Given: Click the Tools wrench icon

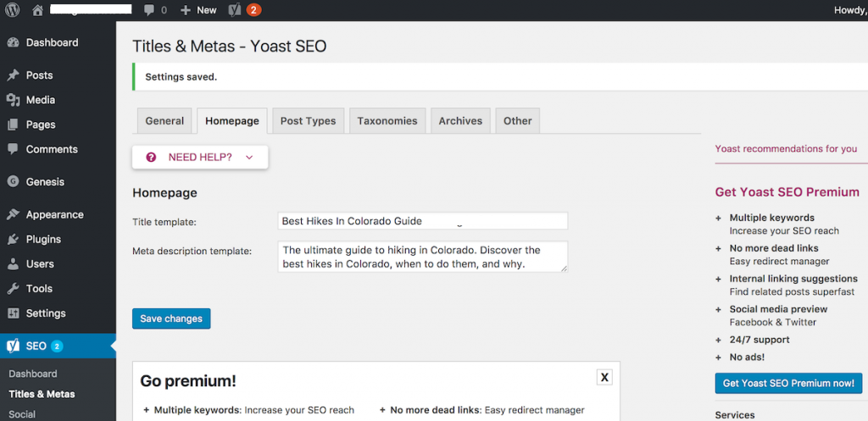Looking at the screenshot, I should [x=14, y=289].
